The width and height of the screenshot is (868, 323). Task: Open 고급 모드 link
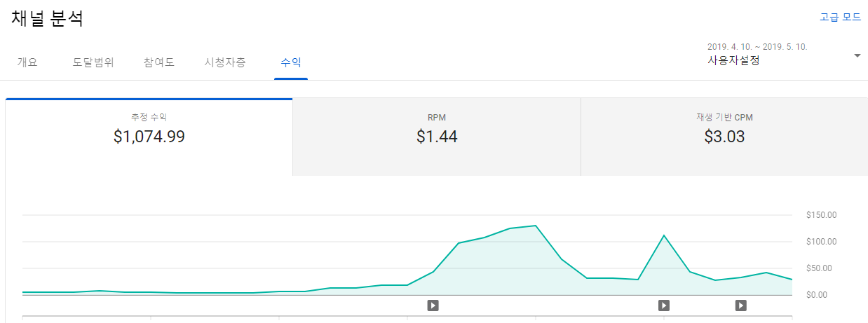(840, 17)
